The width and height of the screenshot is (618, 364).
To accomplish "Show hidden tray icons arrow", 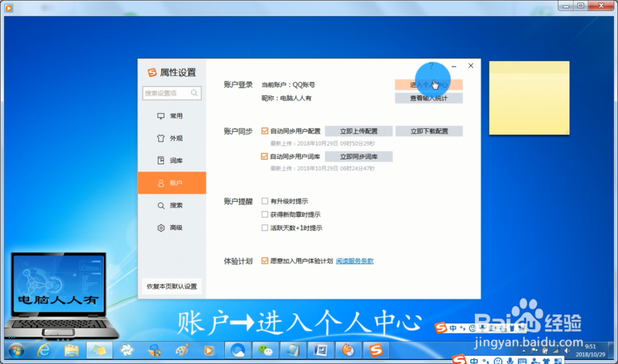I will tap(524, 350).
